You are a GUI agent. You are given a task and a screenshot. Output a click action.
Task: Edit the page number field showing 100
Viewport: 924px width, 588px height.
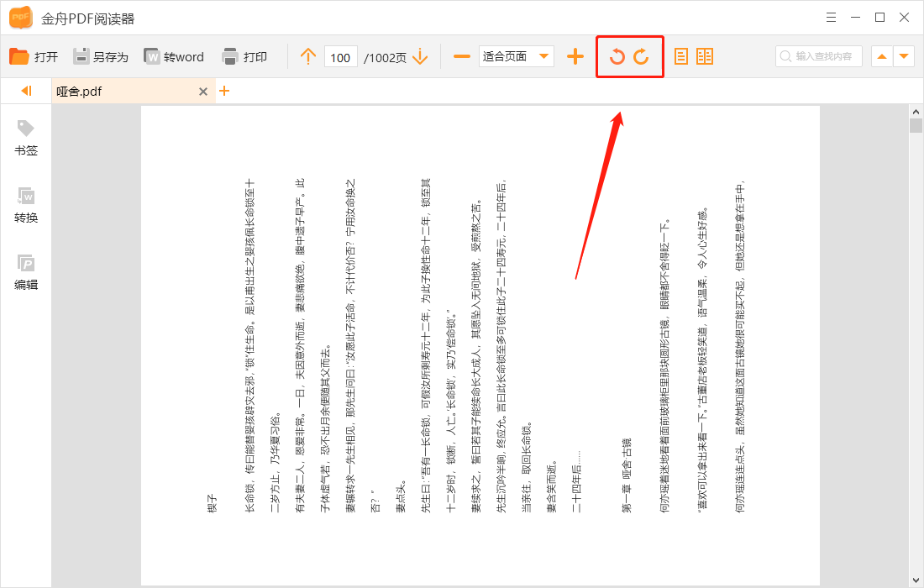[x=340, y=57]
